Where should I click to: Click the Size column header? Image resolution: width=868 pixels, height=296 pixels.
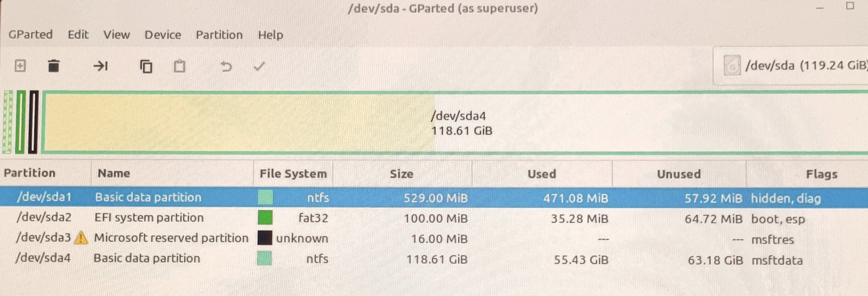coord(401,174)
